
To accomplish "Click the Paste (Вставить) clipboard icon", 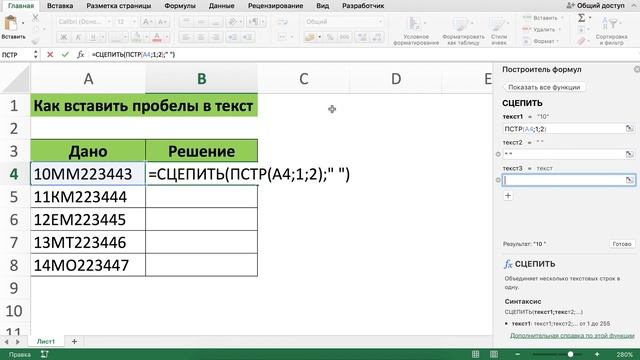I will click(11, 23).
